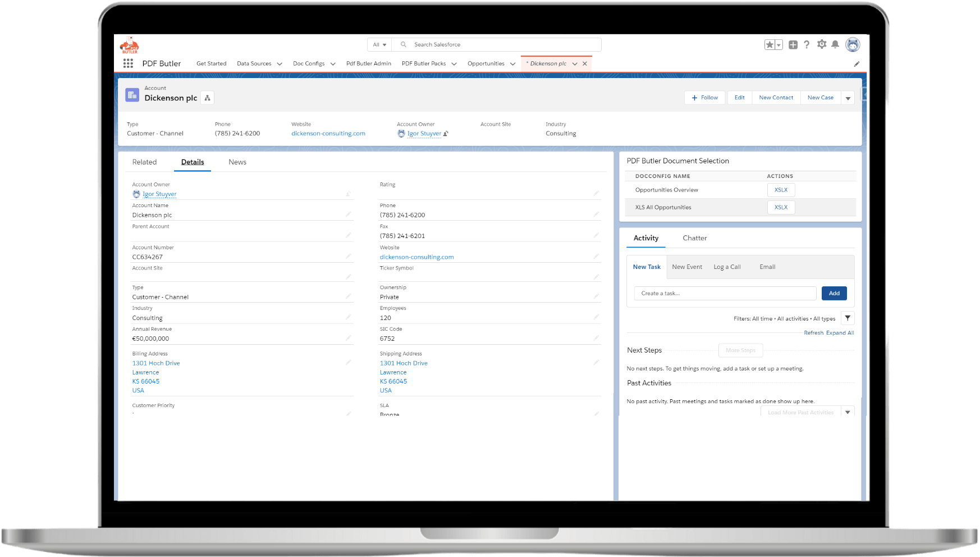This screenshot has height=557, width=980.
Task: Open the Help question mark icon
Action: pos(807,45)
